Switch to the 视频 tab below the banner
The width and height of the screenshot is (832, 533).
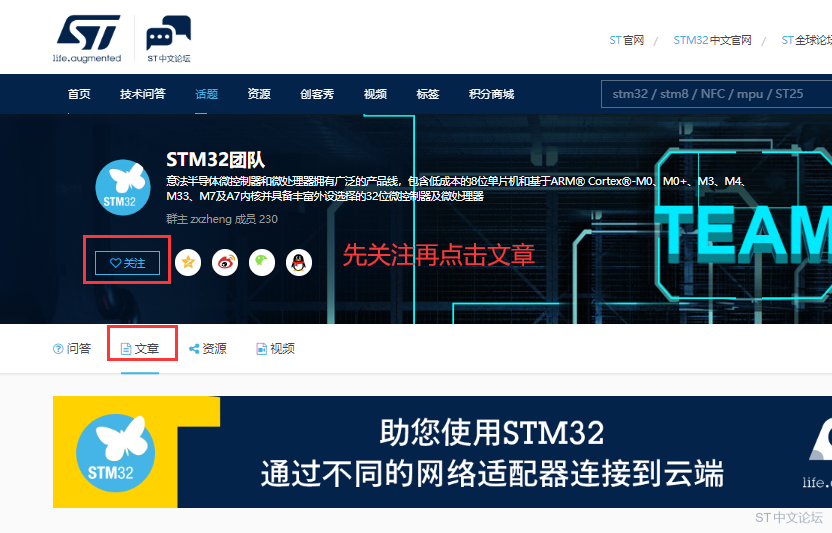[x=275, y=348]
